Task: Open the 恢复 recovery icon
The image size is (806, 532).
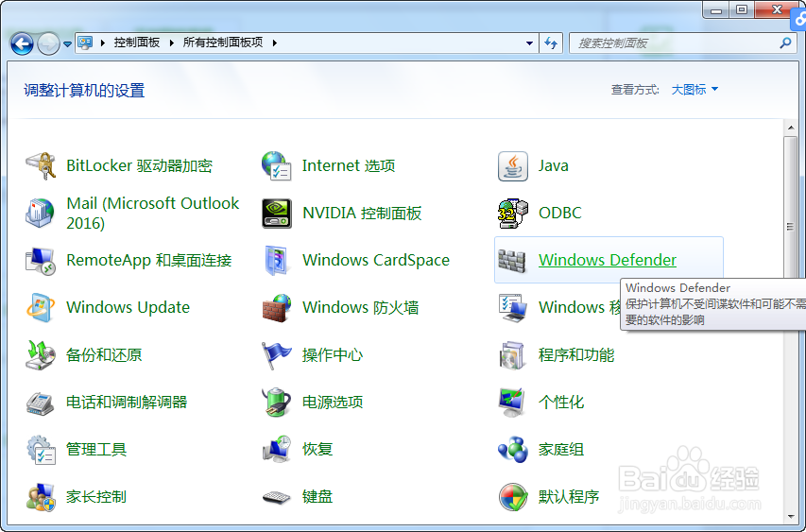Action: pyautogui.click(x=277, y=450)
